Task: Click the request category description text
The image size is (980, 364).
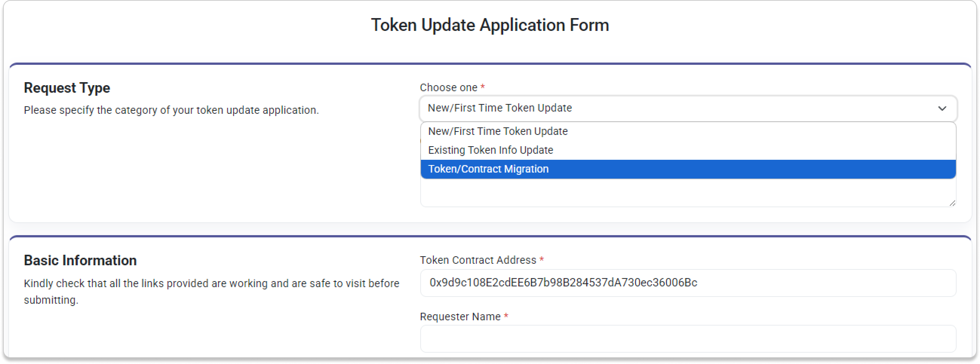Action: 171,110
